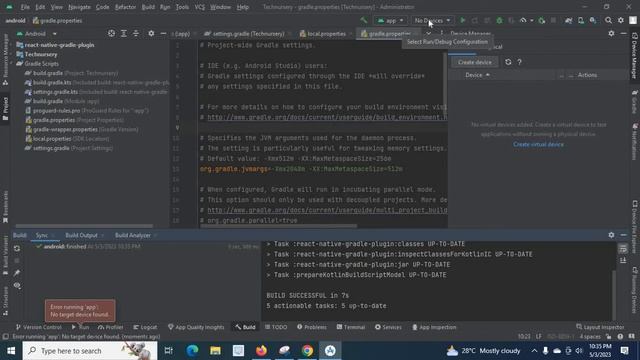Click the Make Project hammer icon
Image resolution: width=640 pixels, height=360 pixels.
(363, 20)
